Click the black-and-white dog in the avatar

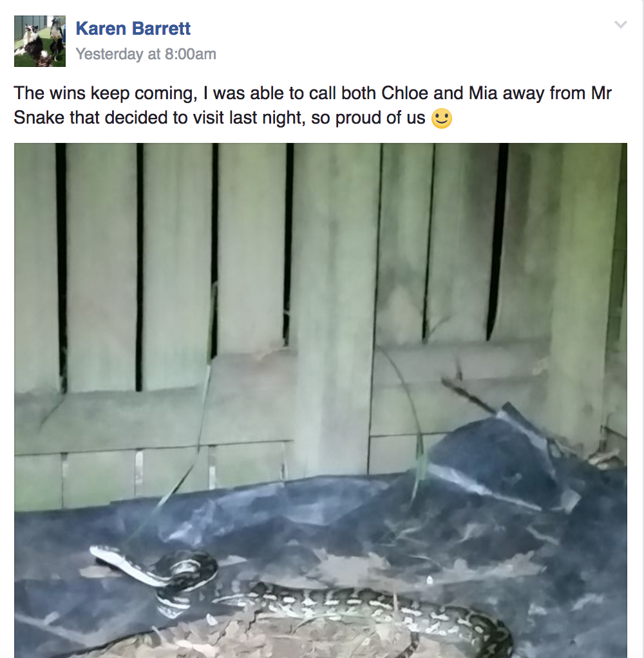(28, 42)
